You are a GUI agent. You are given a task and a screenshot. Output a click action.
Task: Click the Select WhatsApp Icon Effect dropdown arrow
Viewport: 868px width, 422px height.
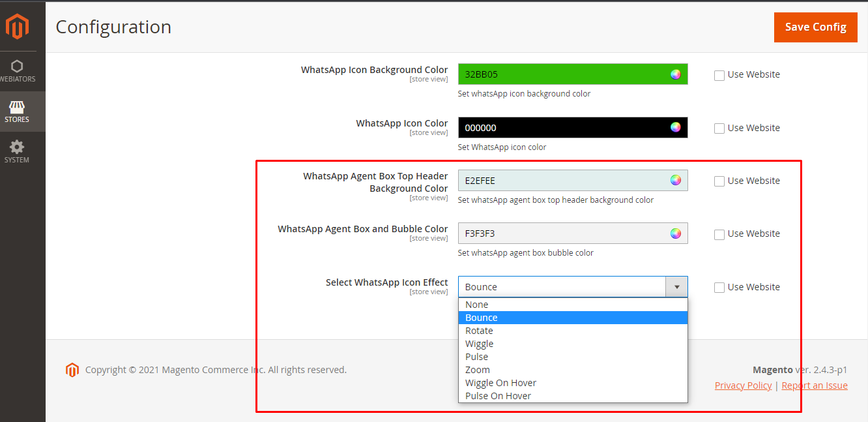pyautogui.click(x=676, y=287)
